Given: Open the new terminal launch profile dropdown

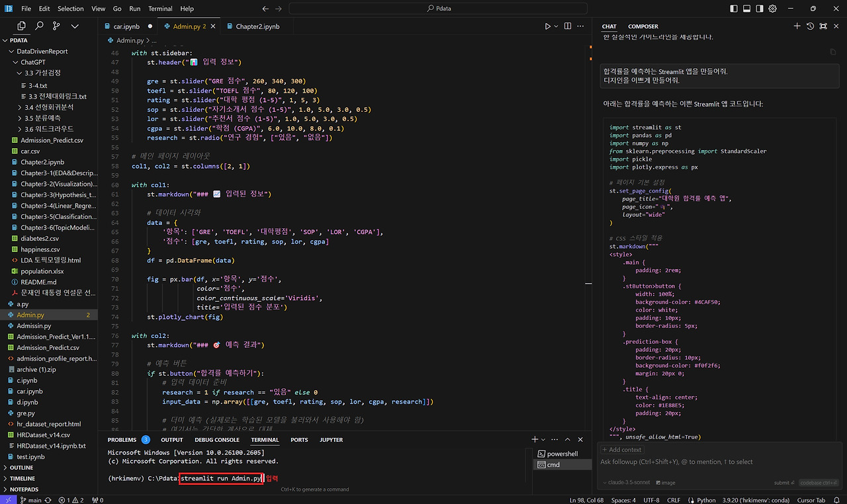Looking at the screenshot, I should pyautogui.click(x=543, y=439).
